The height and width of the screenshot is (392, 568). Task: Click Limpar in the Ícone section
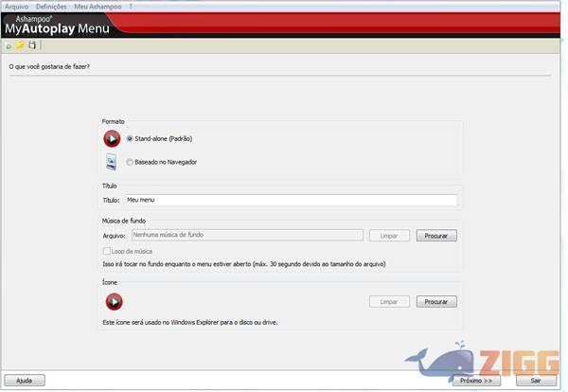pos(389,302)
